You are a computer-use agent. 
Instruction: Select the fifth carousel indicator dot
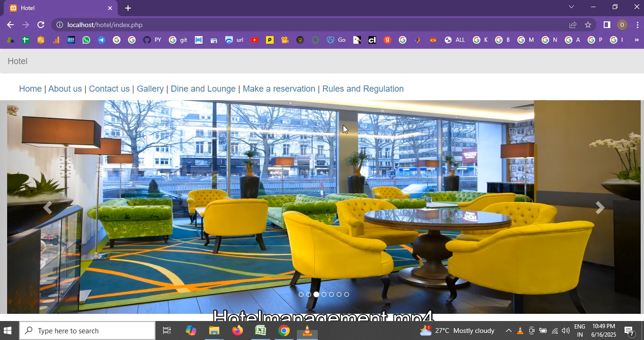pos(331,294)
